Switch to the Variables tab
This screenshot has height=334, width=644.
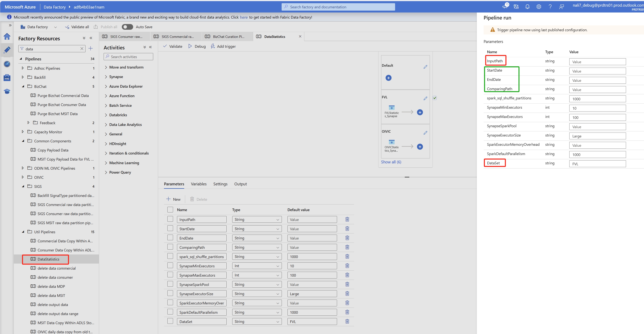pyautogui.click(x=199, y=184)
